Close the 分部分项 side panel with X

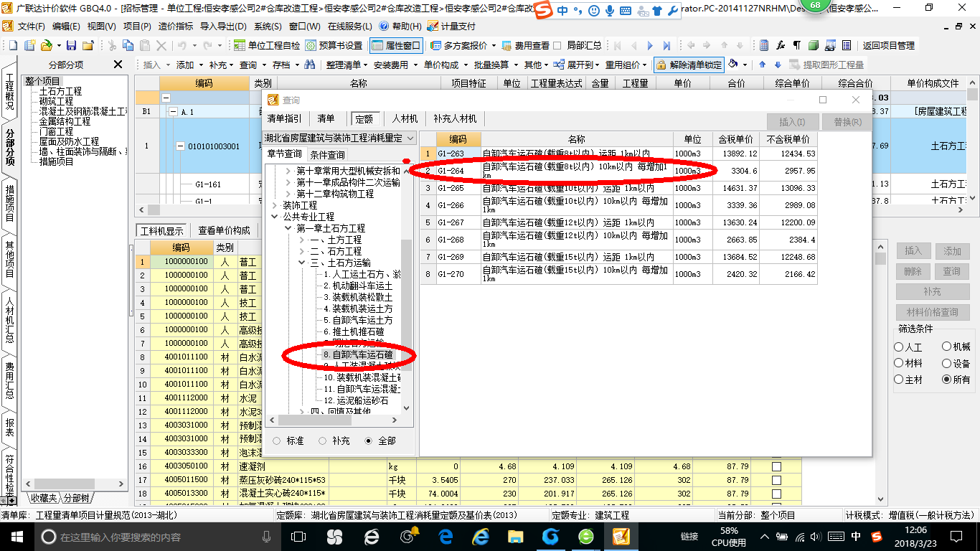click(118, 65)
